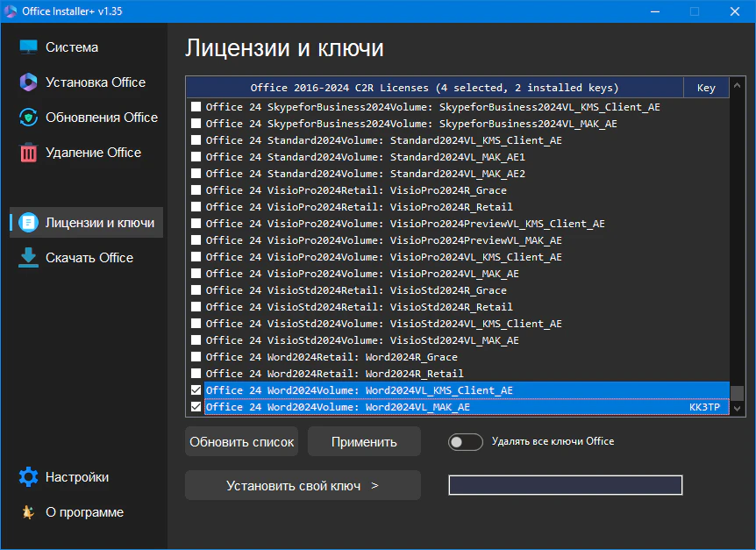The image size is (756, 550).
Task: Go to the Настройки page
Action: coord(77,477)
